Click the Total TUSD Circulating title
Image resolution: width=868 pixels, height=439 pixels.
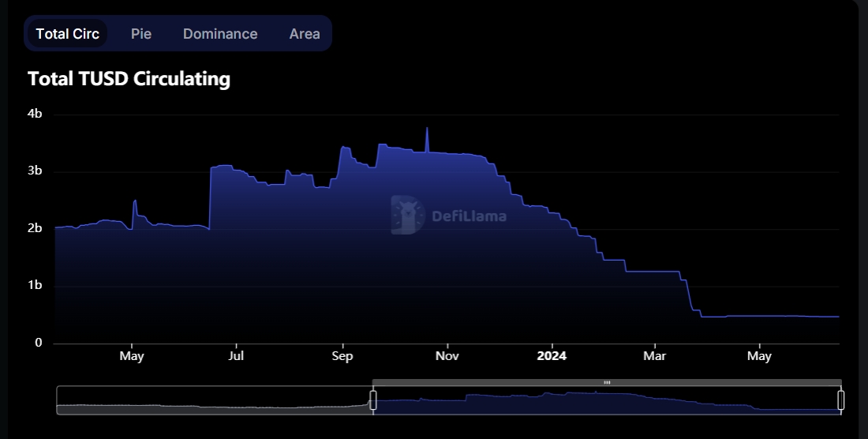pyautogui.click(x=129, y=79)
